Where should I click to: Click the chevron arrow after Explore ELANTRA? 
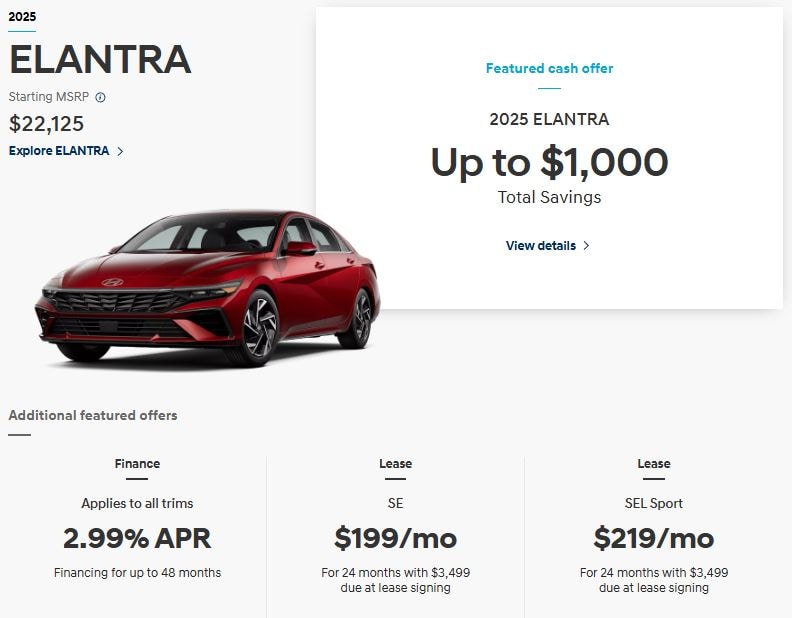pyautogui.click(x=120, y=152)
